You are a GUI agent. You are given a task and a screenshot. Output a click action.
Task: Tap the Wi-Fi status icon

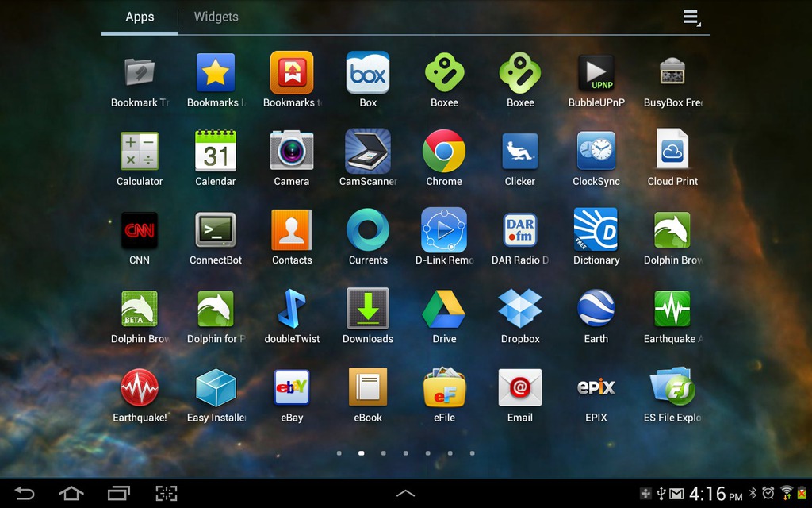787,493
